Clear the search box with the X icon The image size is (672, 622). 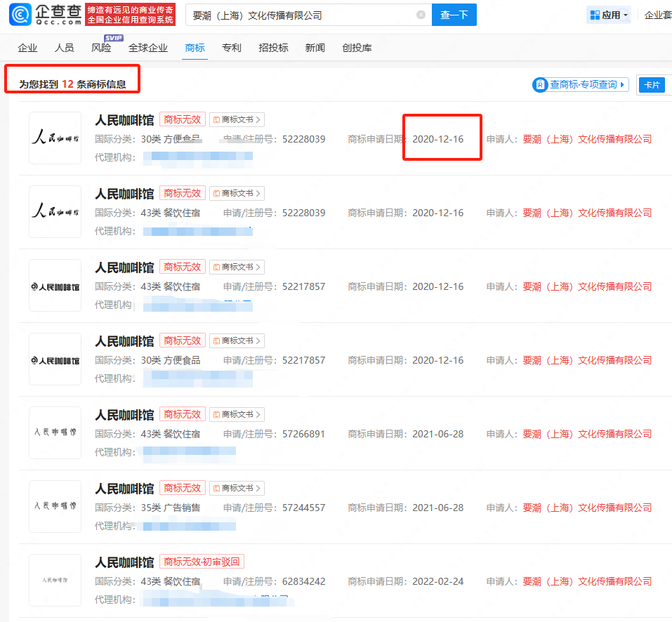(x=421, y=15)
